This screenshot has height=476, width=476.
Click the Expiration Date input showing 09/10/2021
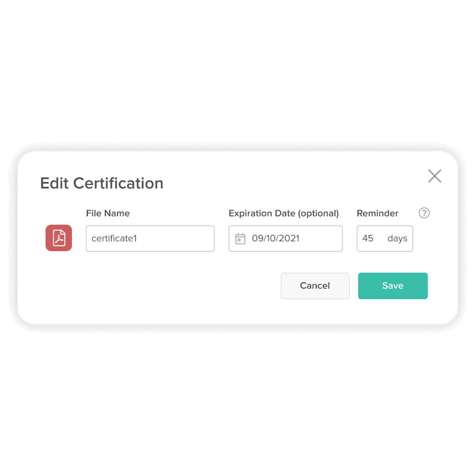pyautogui.click(x=285, y=238)
